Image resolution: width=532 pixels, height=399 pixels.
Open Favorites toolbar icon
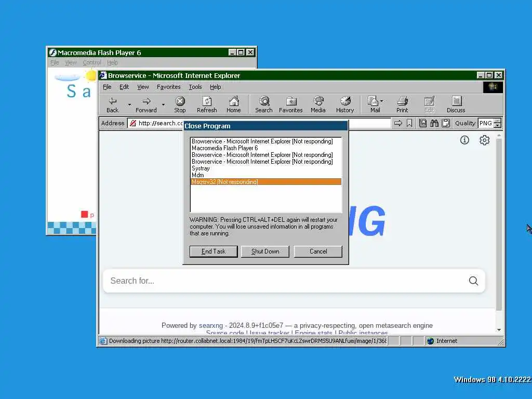(x=291, y=101)
